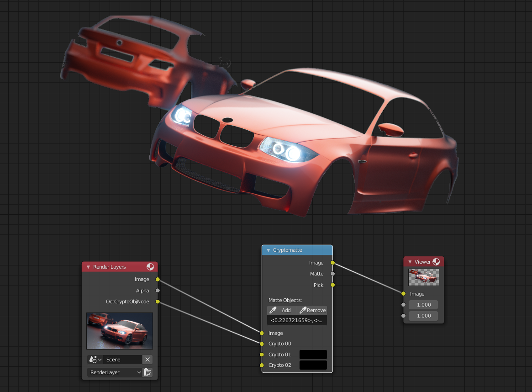Click the Viewer alpha input socket
Image resolution: width=532 pixels, height=392 pixels.
click(403, 305)
